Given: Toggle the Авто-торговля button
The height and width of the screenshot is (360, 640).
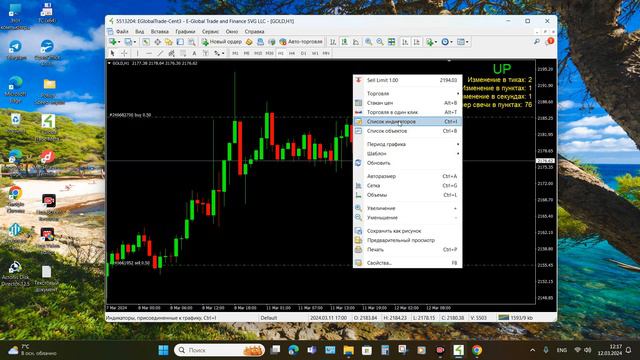Looking at the screenshot, I should [x=301, y=42].
